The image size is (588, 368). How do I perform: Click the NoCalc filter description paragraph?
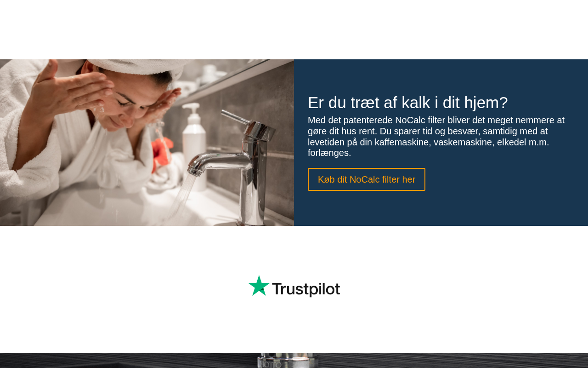(x=436, y=137)
